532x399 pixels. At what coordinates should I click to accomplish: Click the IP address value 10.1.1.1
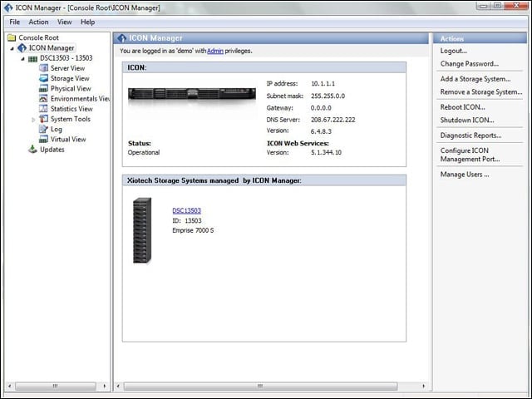tap(323, 84)
